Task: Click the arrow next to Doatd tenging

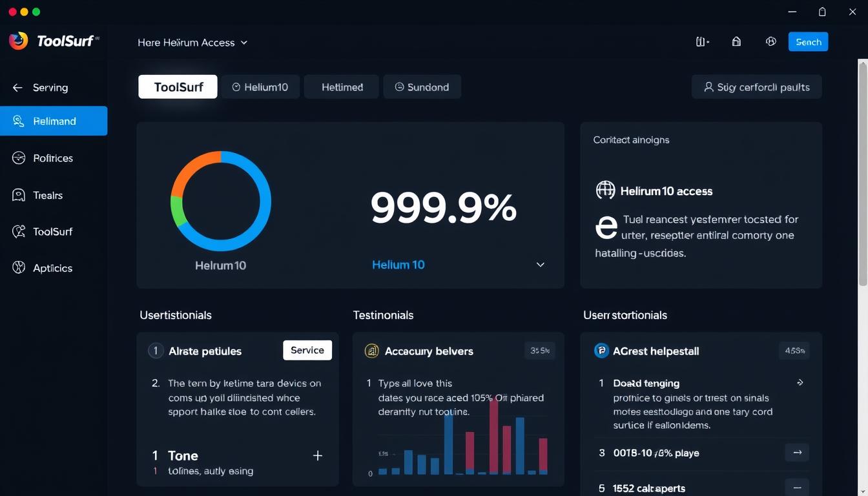Action: pyautogui.click(x=800, y=383)
